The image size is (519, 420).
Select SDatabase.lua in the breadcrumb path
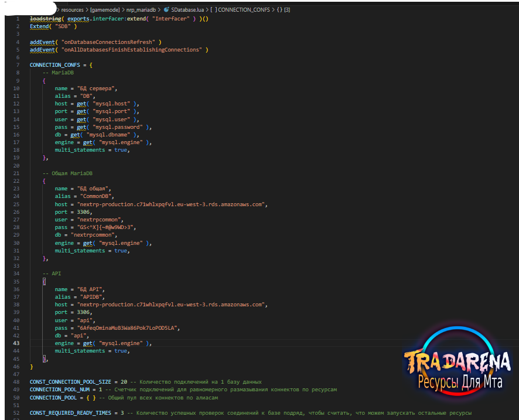[x=187, y=10]
